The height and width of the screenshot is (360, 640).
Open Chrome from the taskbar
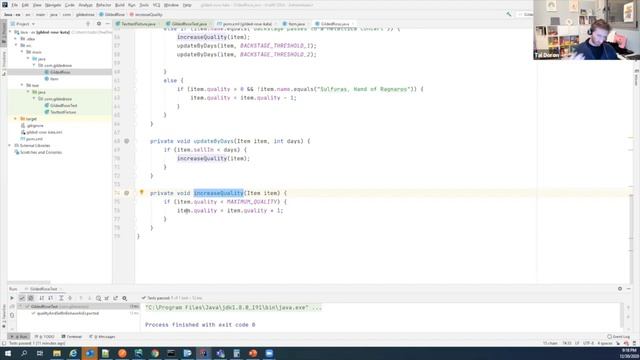[x=155, y=353]
